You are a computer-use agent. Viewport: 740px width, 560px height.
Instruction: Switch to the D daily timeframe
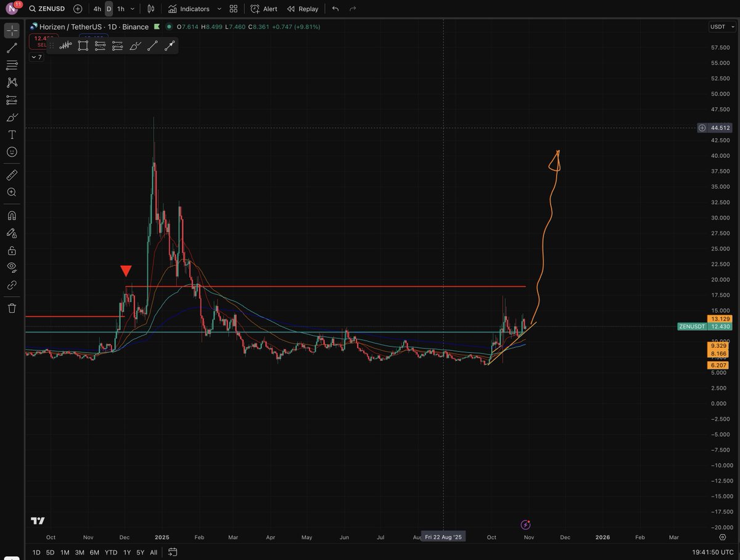[109, 9]
